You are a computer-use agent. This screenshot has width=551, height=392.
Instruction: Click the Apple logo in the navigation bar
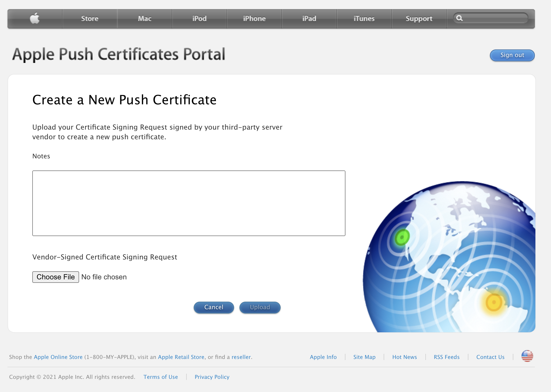[x=35, y=18]
